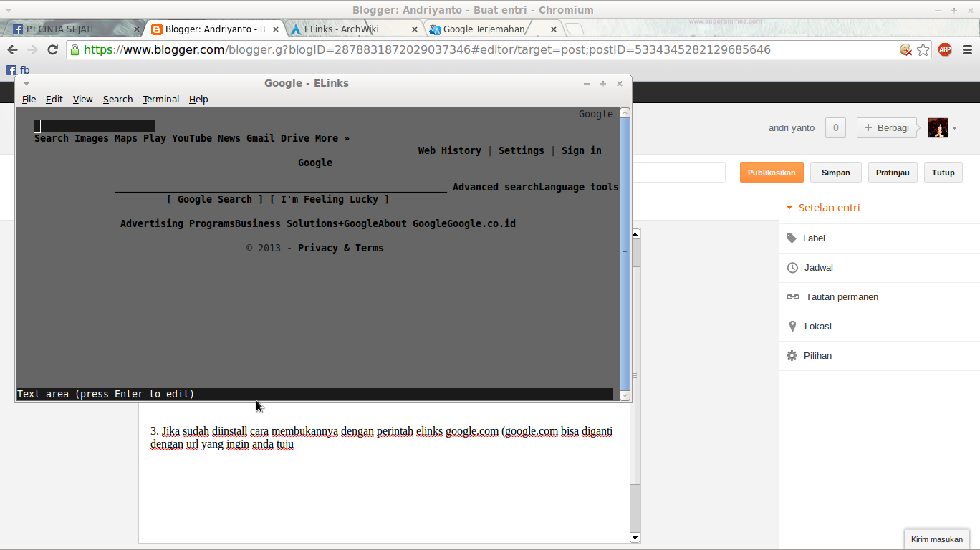Viewport: 980px width, 550px height.
Task: Click the Publikasikan button
Action: pos(772,173)
